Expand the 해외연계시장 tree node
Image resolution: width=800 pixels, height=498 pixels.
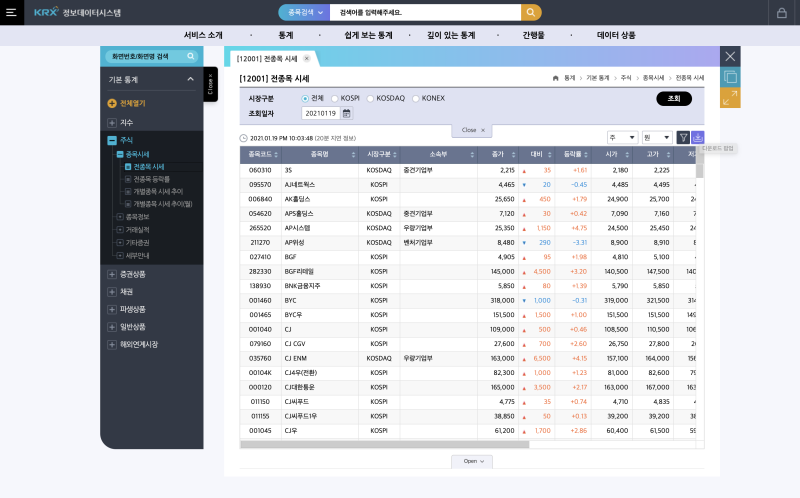point(112,344)
